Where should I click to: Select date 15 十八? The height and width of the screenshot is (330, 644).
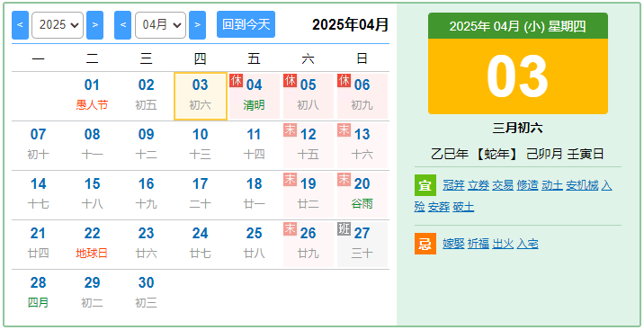(x=92, y=194)
